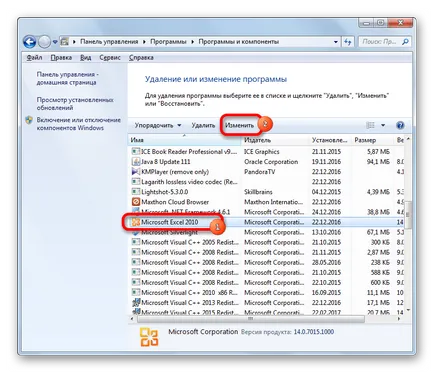Click Программы breadcrumb in address bar
Screen dimensions: 434x373
[x=168, y=42]
